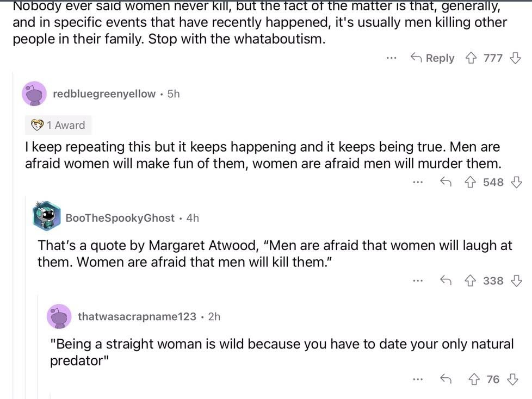Viewport: 532px width, 399px height.
Task: Open more options on thatwasacrapname123's comment
Action: [x=418, y=379]
